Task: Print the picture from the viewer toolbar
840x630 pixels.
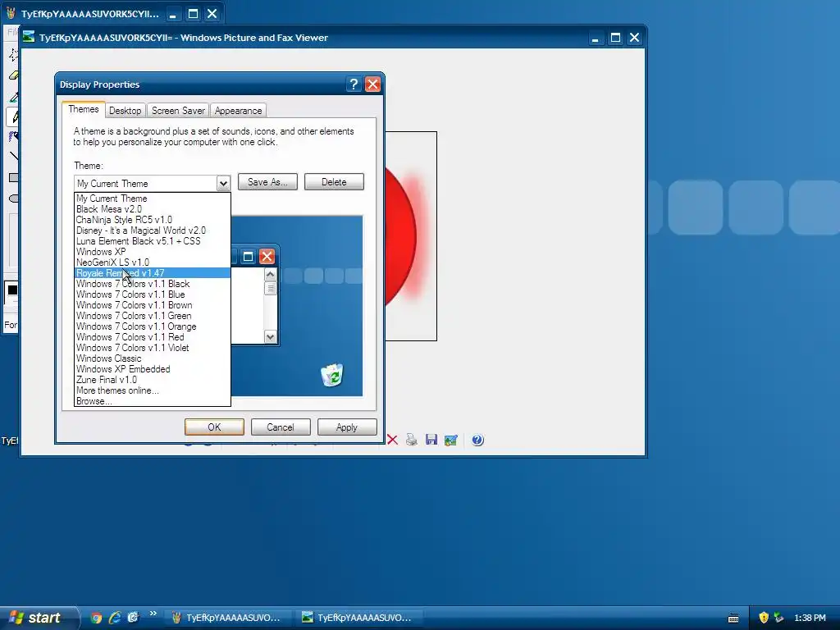Action: pos(412,440)
